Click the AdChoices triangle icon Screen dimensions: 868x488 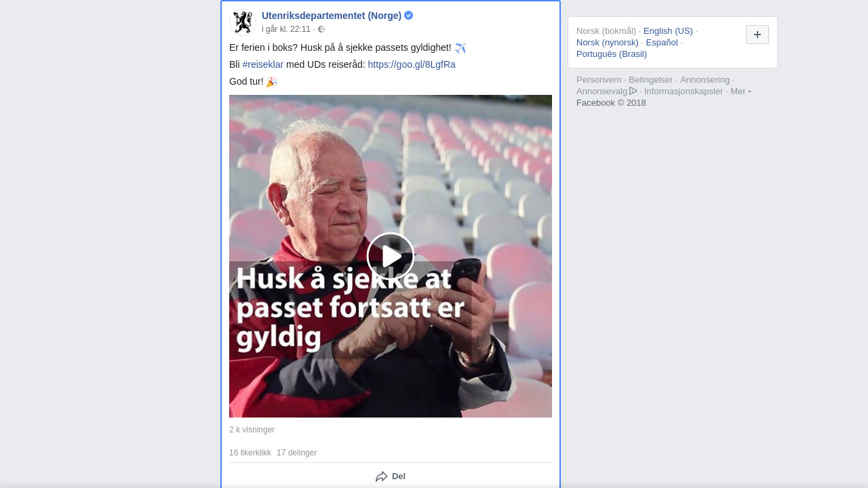click(633, 91)
